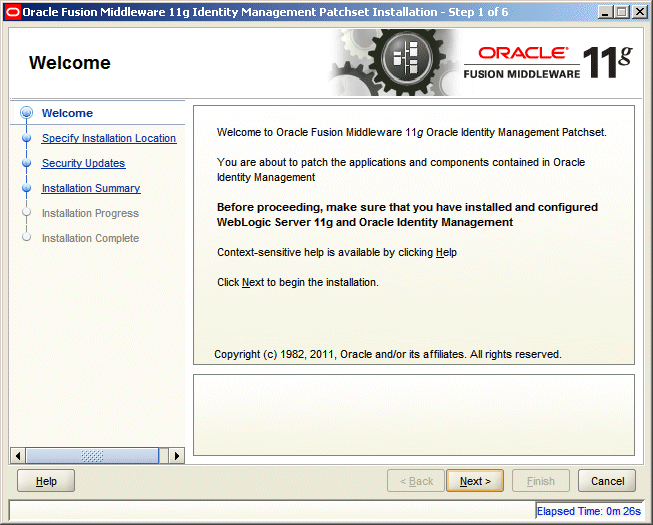
Task: Click the Welcome step bullet icon
Action: (26, 112)
